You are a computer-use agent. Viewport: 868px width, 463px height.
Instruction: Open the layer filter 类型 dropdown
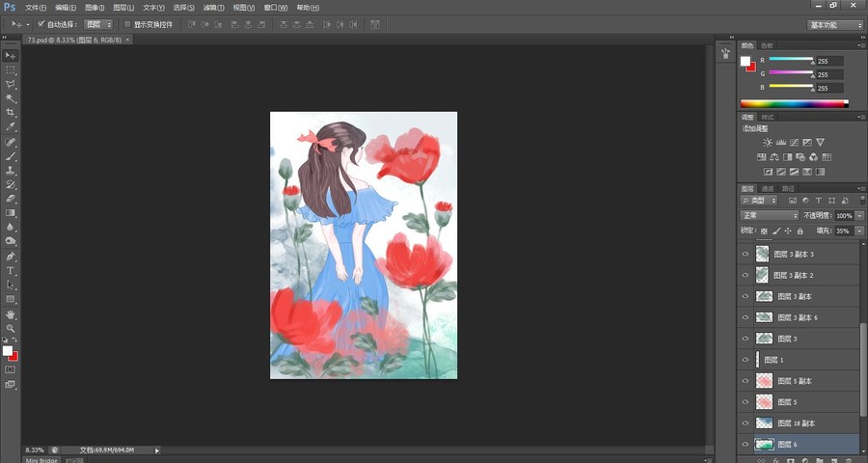pos(758,201)
